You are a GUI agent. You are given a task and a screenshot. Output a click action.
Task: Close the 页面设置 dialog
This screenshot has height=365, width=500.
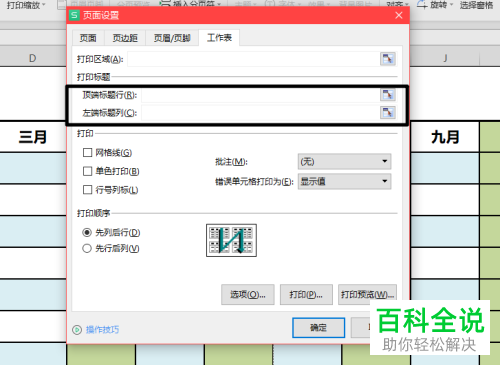tap(399, 15)
